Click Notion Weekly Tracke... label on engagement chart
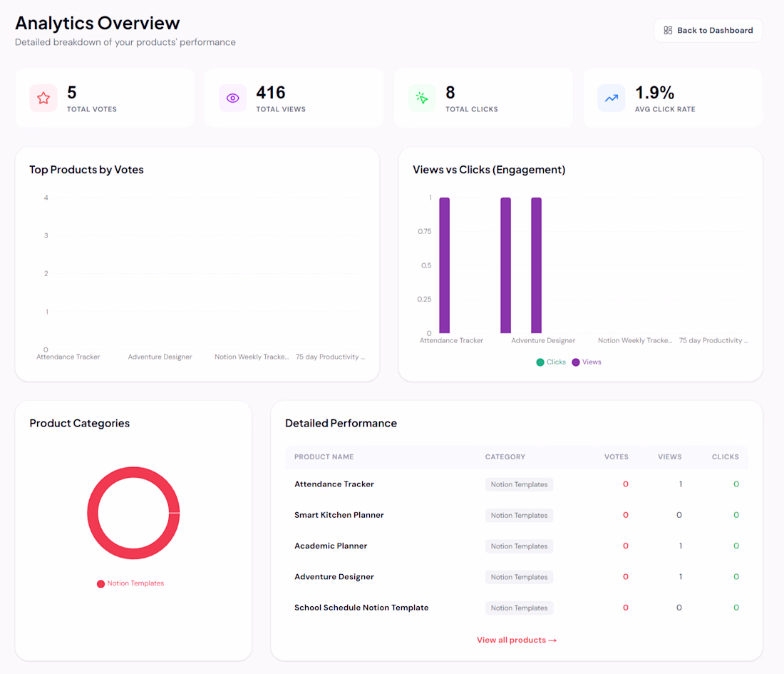The height and width of the screenshot is (674, 784). pyautogui.click(x=635, y=340)
